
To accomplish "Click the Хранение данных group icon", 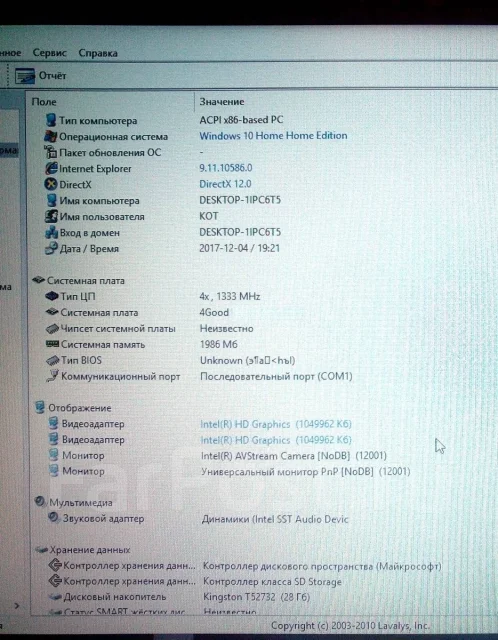I will (41, 549).
